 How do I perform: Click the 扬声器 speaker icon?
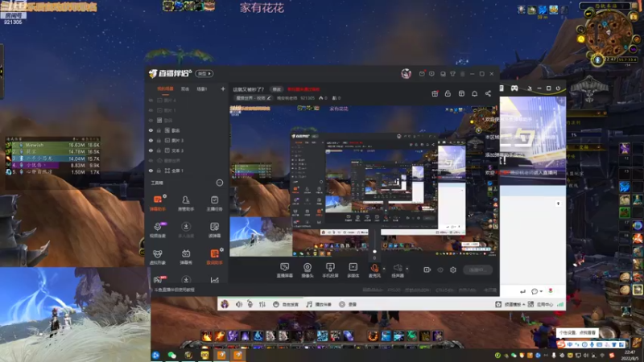pos(397,269)
